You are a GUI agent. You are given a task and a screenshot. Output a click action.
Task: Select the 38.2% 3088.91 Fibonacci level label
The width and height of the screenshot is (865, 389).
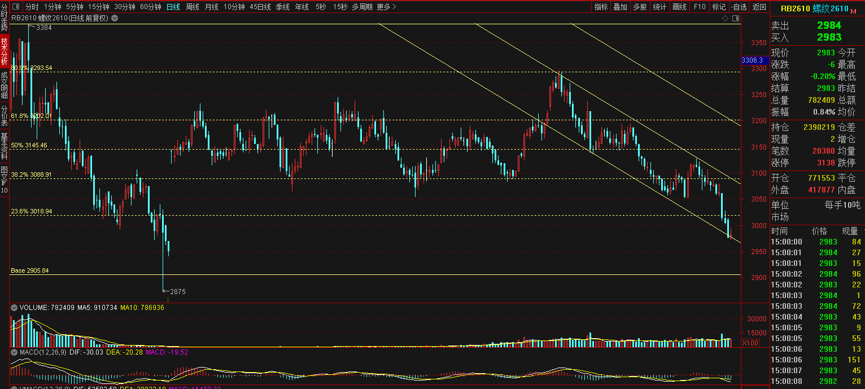point(31,174)
